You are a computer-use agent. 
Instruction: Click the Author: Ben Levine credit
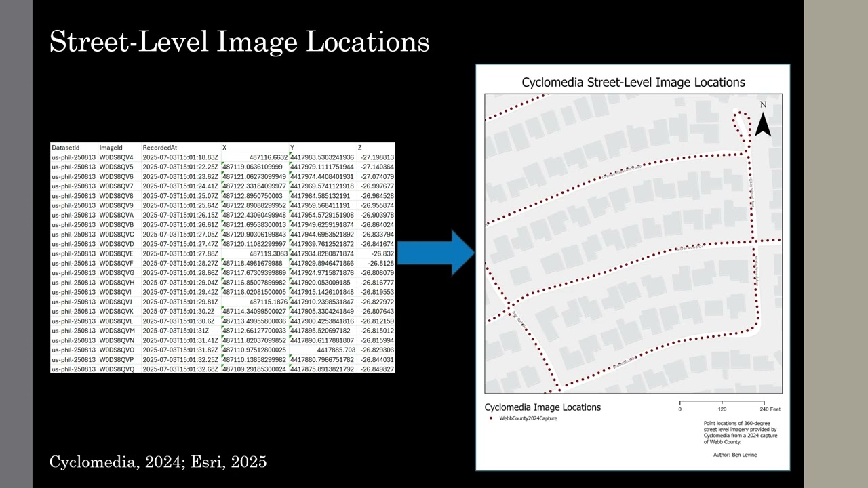(736, 455)
